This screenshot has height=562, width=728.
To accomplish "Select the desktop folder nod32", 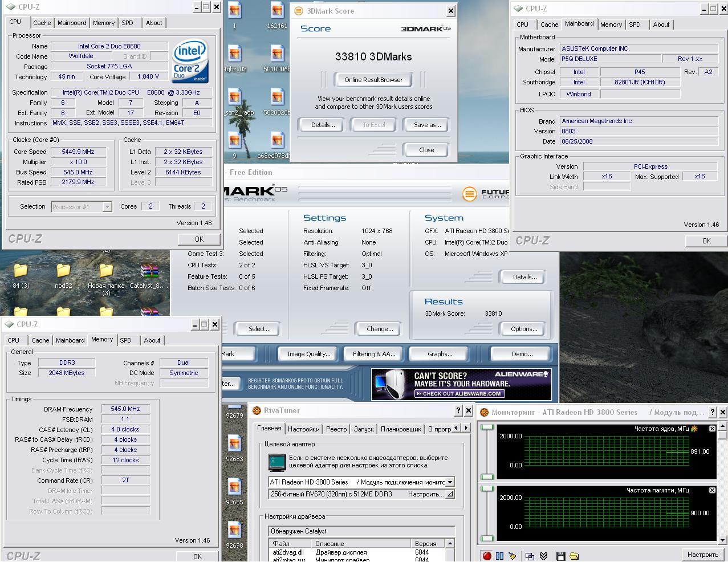I will [x=63, y=276].
